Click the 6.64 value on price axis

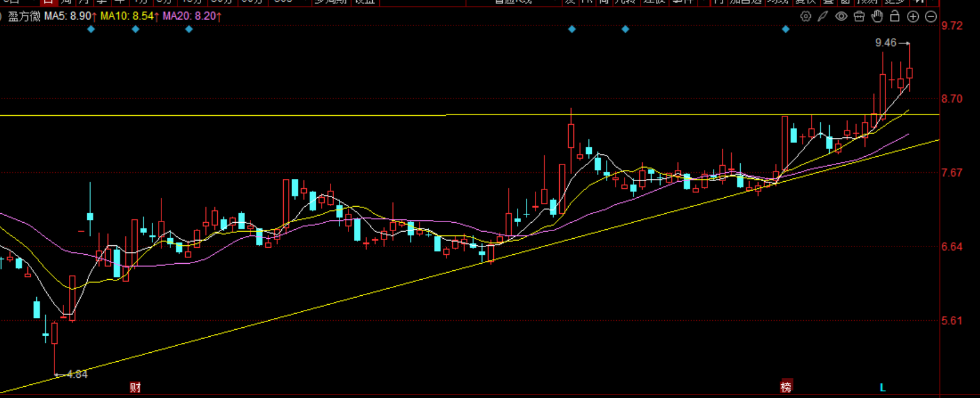point(952,247)
